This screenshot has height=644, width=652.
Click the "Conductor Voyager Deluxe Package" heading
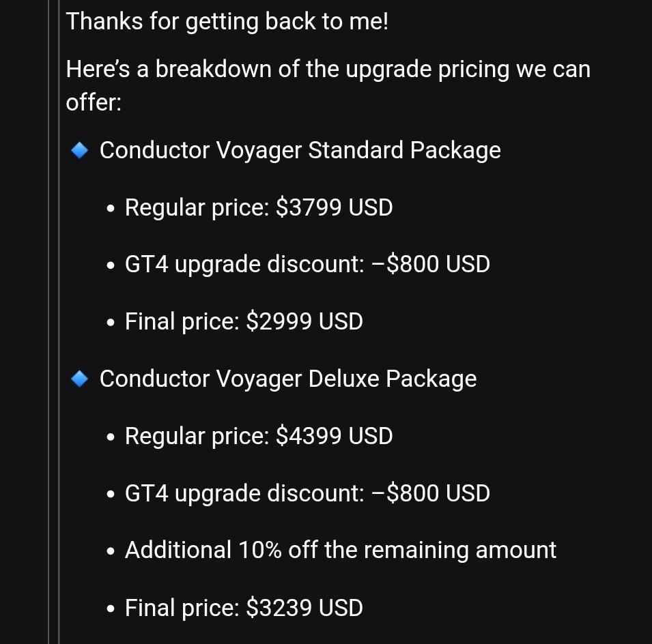pyautogui.click(x=288, y=379)
